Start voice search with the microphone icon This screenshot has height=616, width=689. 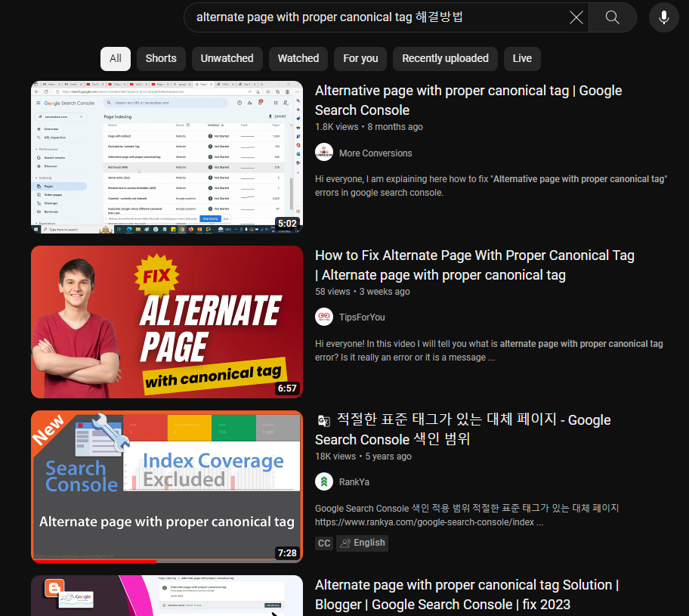664,17
